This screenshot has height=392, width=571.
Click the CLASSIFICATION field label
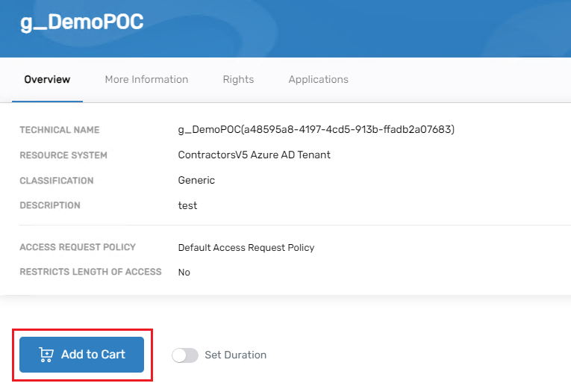coord(57,181)
